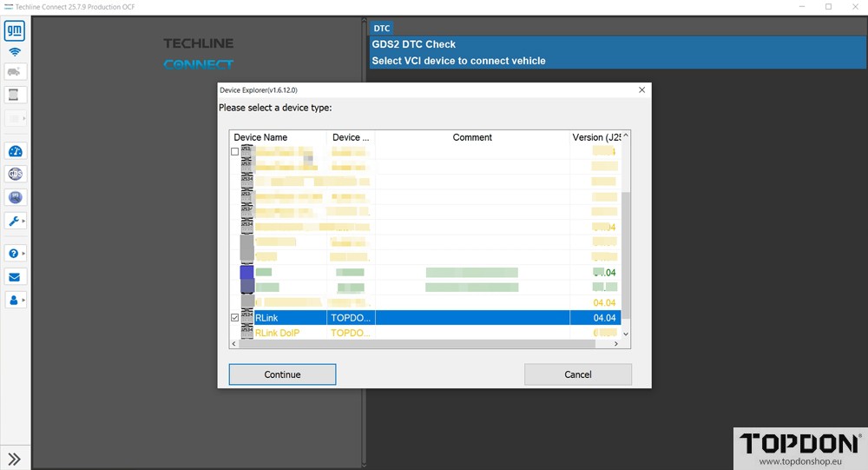This screenshot has height=470, width=868.
Task: Expand the help question-mark menu
Action: 15,254
